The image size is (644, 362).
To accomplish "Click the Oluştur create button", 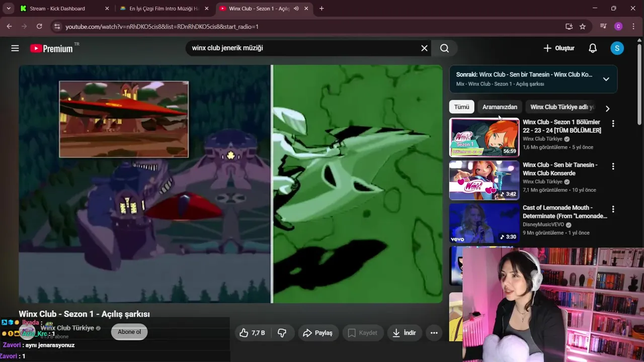I will (x=558, y=48).
